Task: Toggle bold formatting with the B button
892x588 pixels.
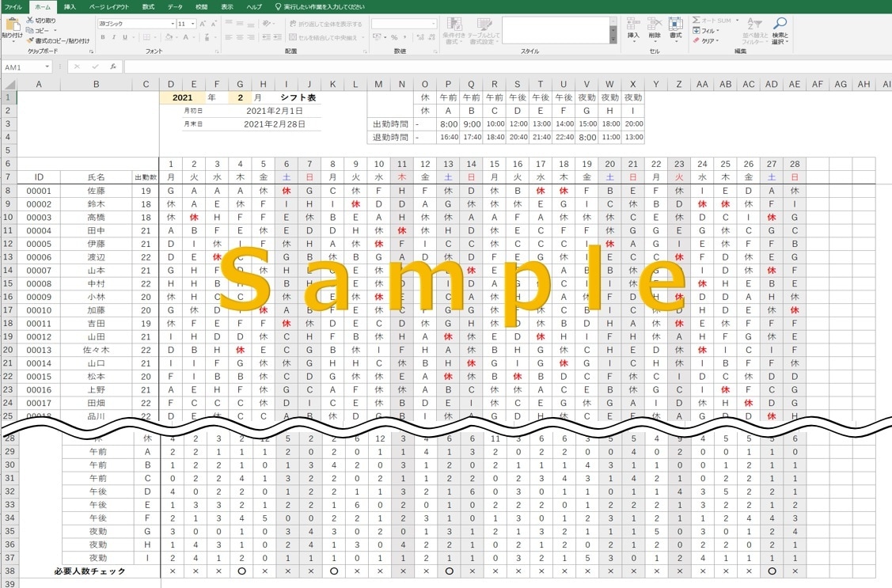Action: 102,37
